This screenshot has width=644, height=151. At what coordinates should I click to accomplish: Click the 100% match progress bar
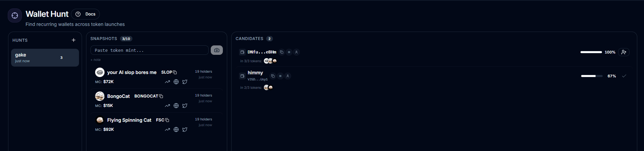point(591,52)
